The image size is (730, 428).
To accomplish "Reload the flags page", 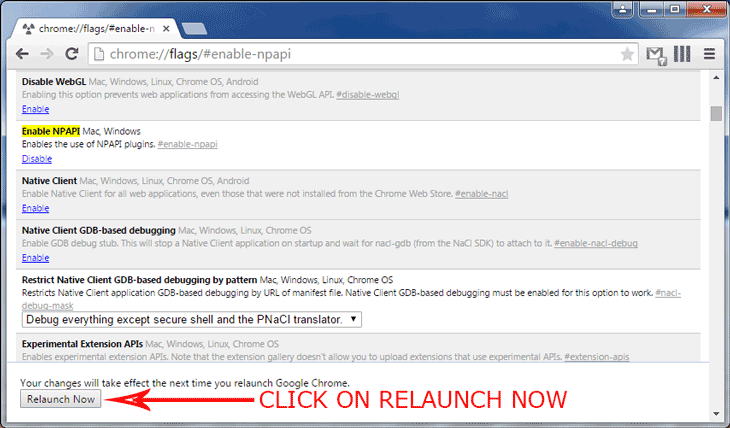I will point(71,54).
